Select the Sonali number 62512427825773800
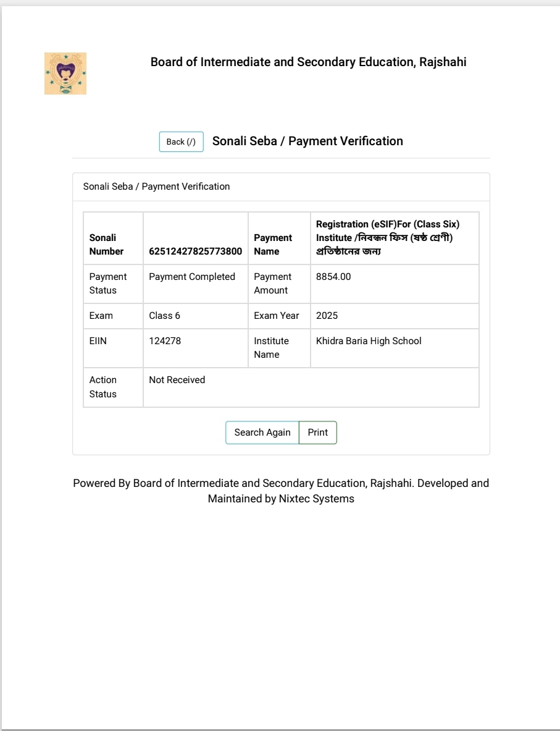This screenshot has height=731, width=560. pos(195,251)
